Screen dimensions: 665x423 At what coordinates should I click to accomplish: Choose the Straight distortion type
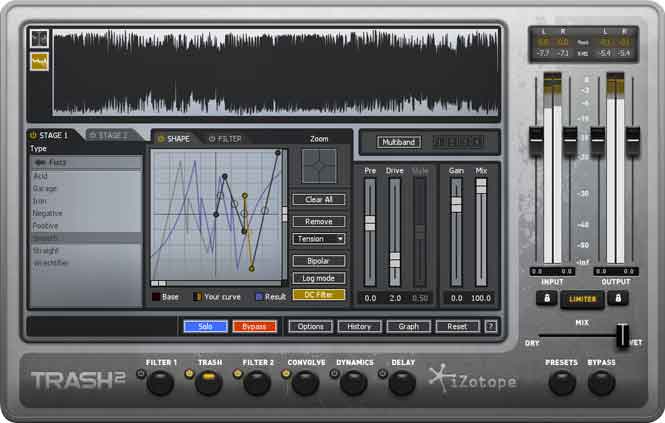click(86, 251)
